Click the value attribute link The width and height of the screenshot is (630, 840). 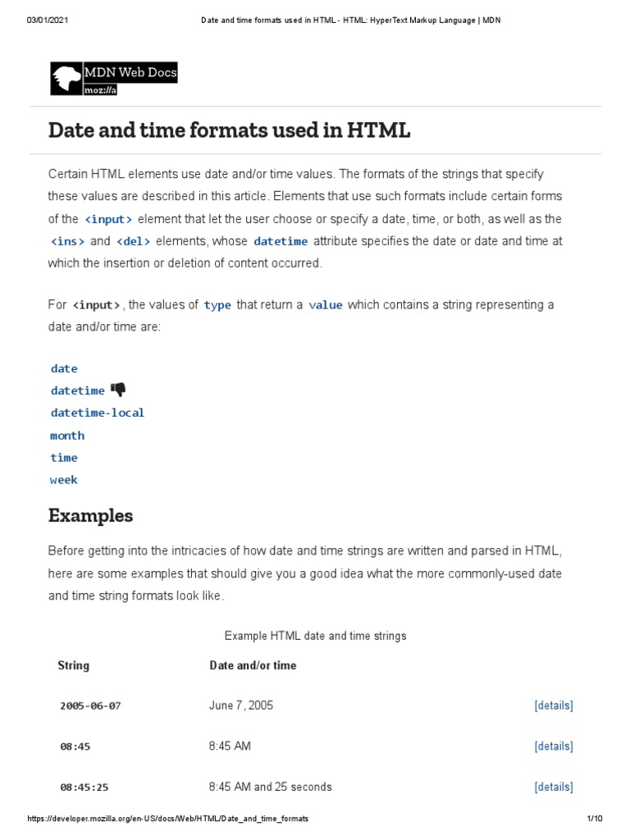326,304
